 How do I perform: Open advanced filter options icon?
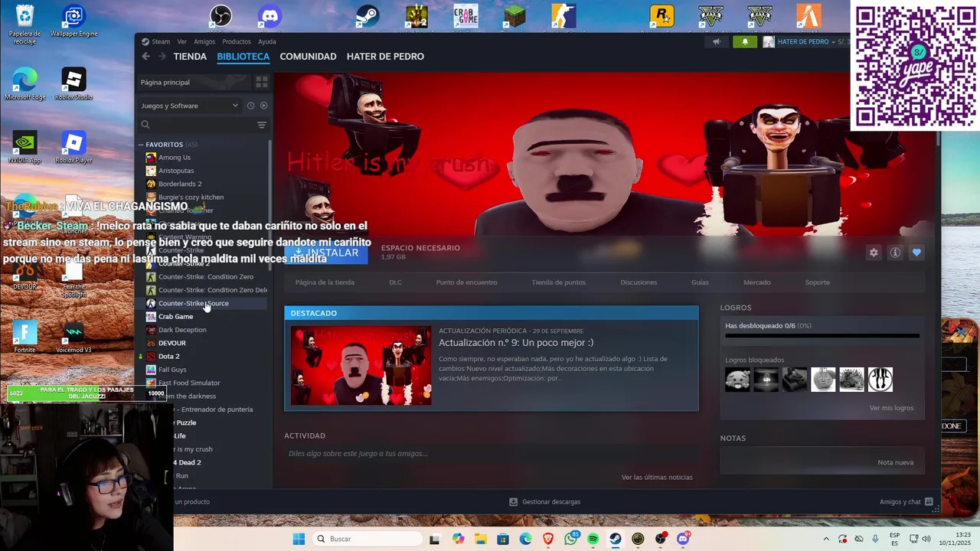tap(261, 125)
